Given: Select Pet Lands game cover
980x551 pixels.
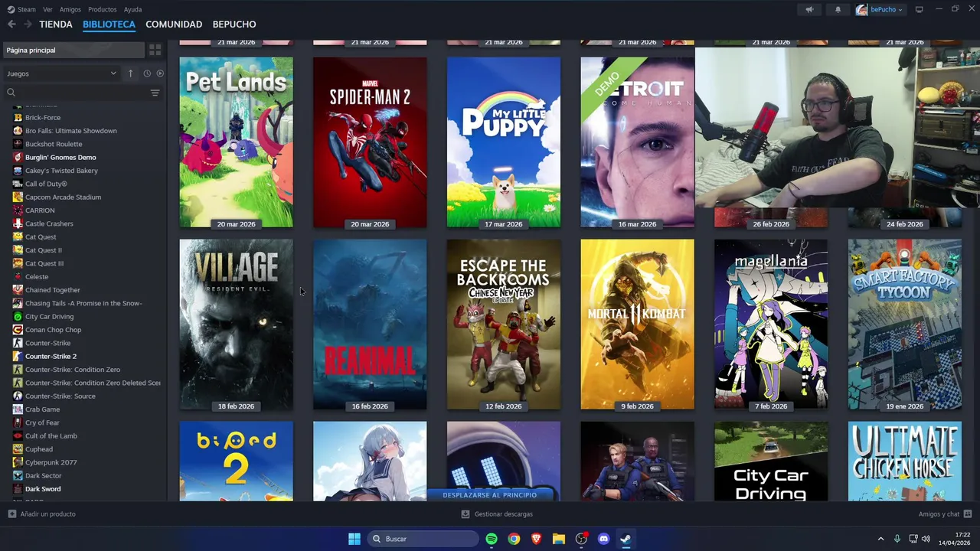Looking at the screenshot, I should tap(236, 142).
